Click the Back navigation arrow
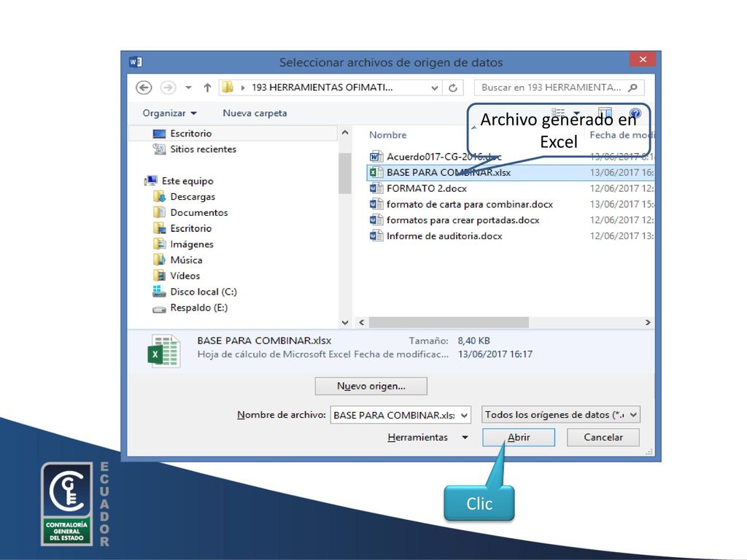Viewport: 747px width, 560px height. tap(144, 87)
